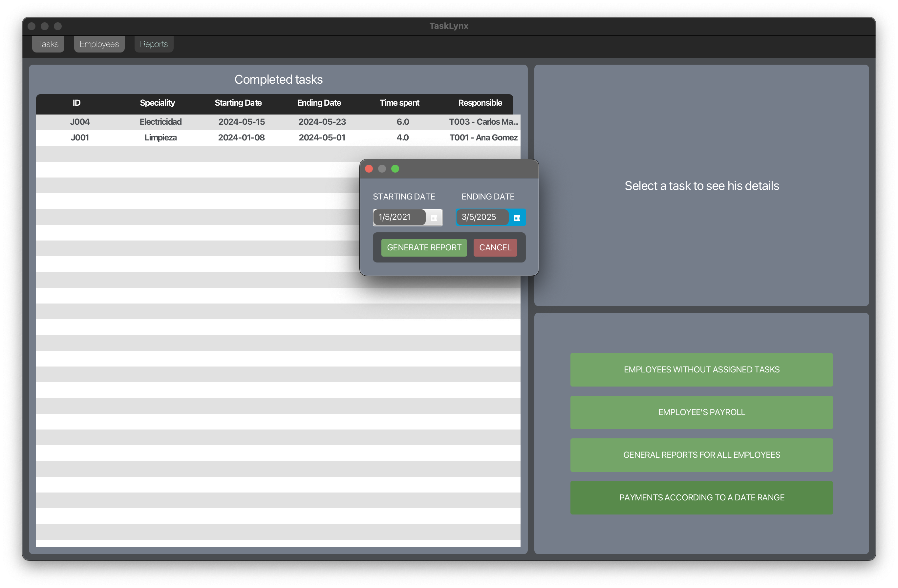Open the starting date calendar picker icon

[x=434, y=218]
